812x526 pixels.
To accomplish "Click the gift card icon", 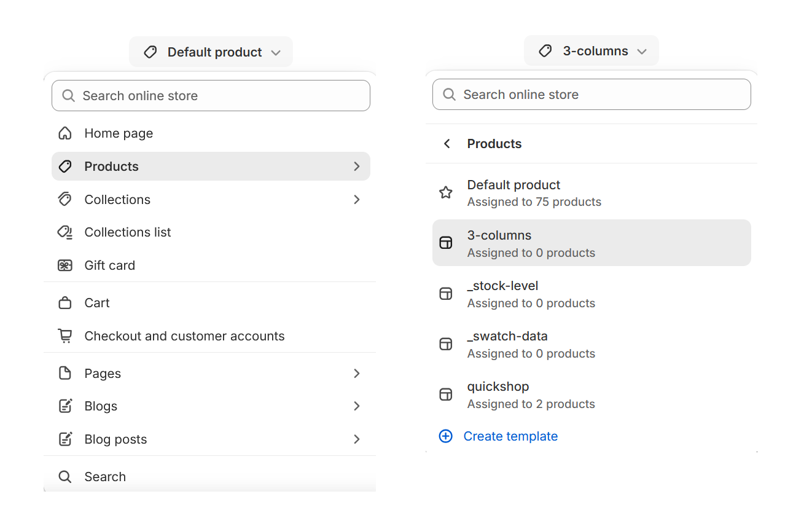I will click(64, 265).
